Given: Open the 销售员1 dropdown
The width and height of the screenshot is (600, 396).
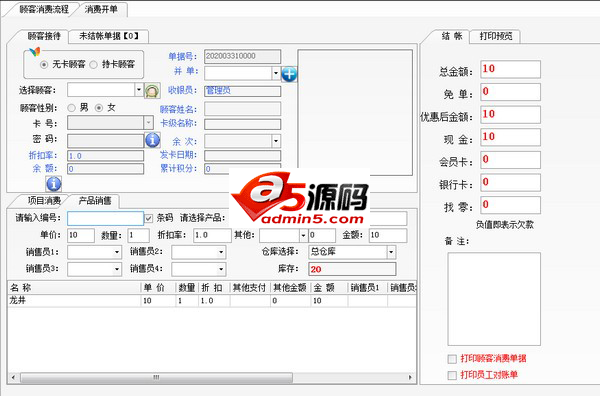Looking at the screenshot, I should [117, 252].
